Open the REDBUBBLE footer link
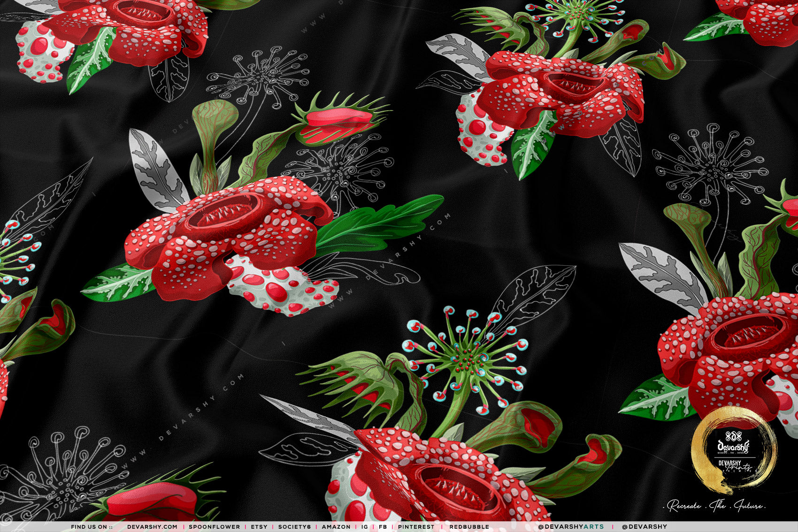 pos(469,527)
